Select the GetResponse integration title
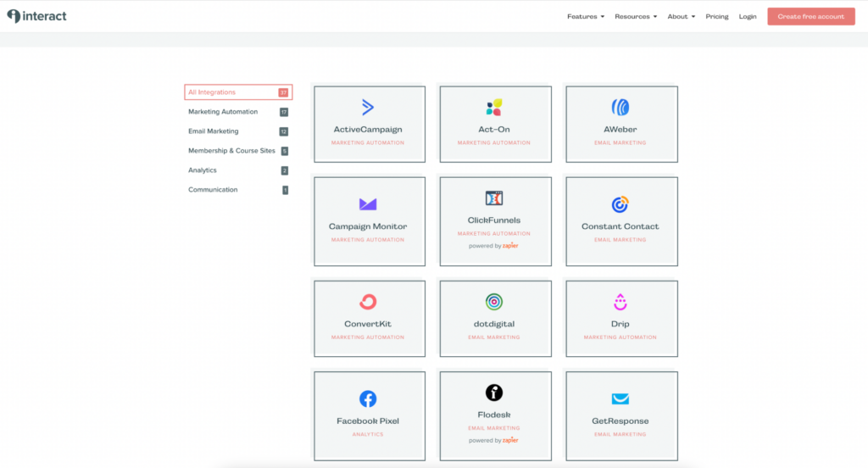Viewport: 868px width, 468px height. (x=620, y=421)
